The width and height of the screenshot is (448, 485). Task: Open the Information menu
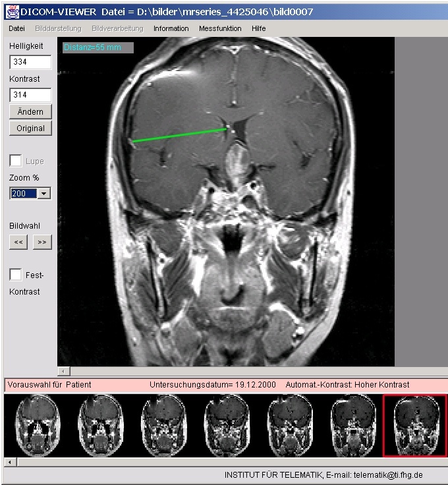point(171,29)
